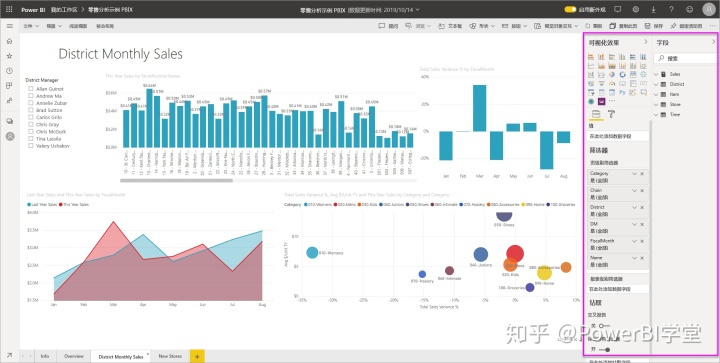Viewport: 720px width, 363px height.
Task: Click the download icon in top bar
Action: tap(653, 9)
